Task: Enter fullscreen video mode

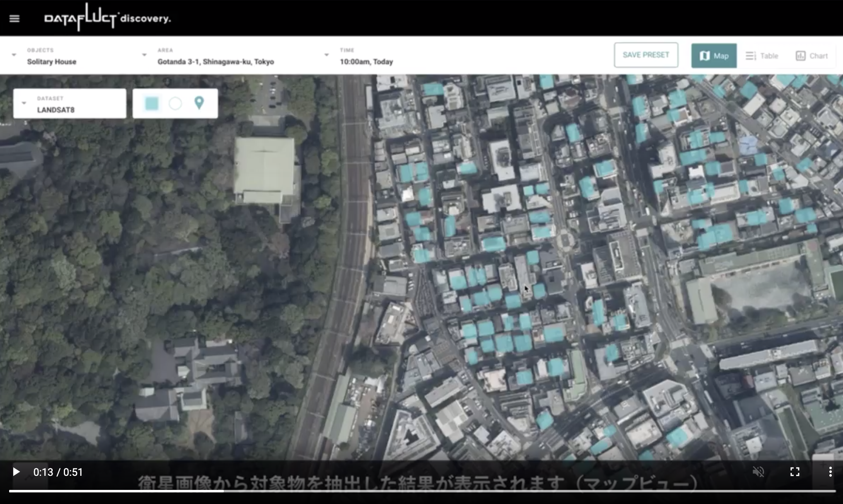Action: click(795, 472)
